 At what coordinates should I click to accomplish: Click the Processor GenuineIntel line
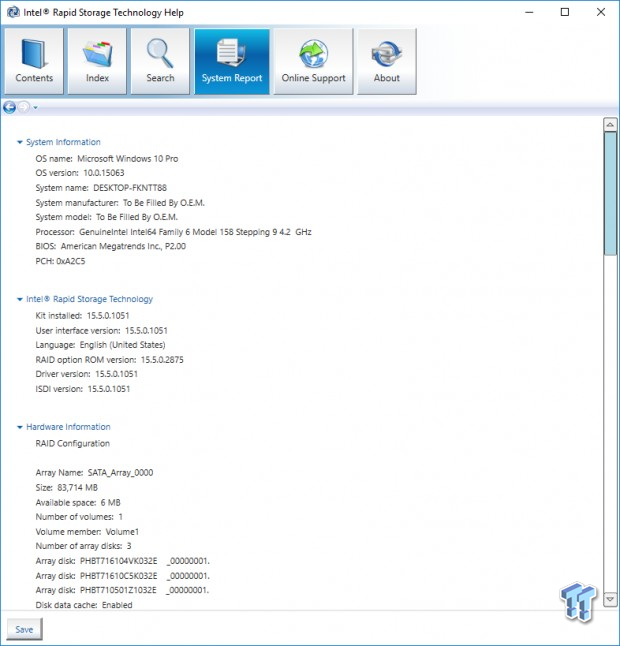(173, 232)
